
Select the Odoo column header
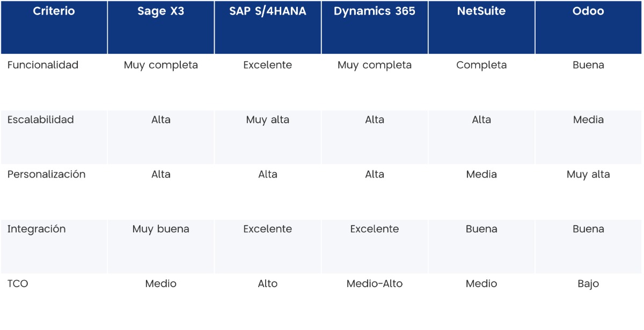(588, 11)
